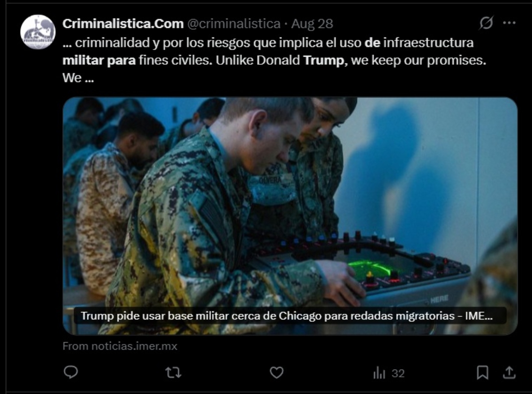
Task: Open the soldiers photo link card
Action: pyautogui.click(x=290, y=216)
